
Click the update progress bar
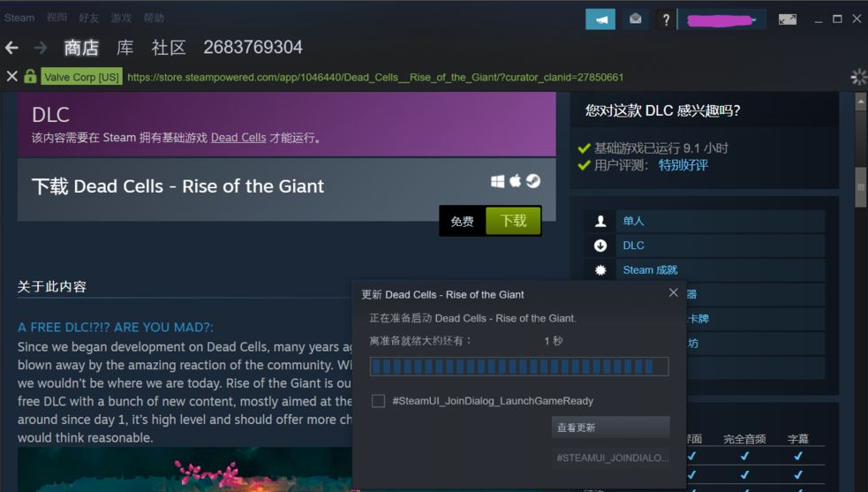click(519, 367)
